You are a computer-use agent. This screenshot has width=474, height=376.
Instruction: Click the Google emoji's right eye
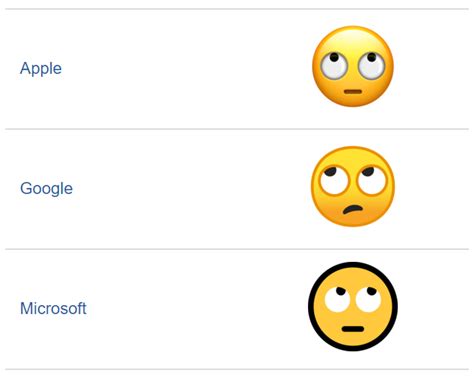[x=372, y=180]
